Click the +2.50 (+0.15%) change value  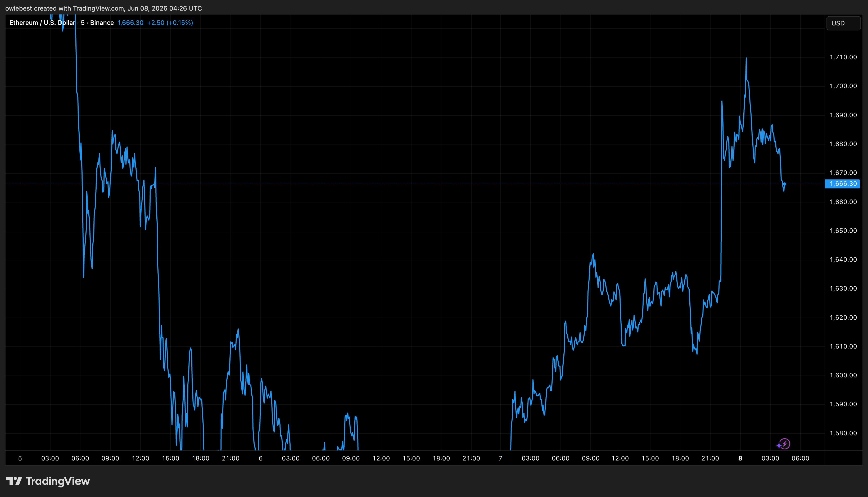pos(170,22)
